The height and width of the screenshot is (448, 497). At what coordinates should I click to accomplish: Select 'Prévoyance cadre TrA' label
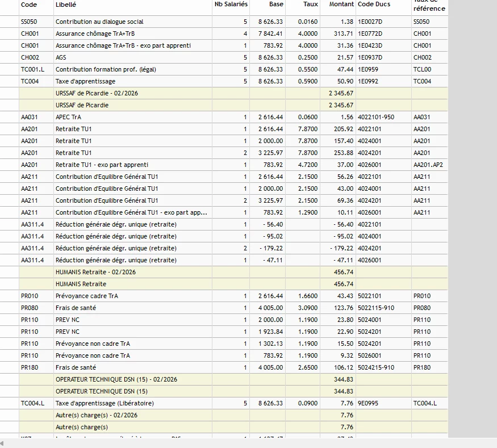pos(86,296)
